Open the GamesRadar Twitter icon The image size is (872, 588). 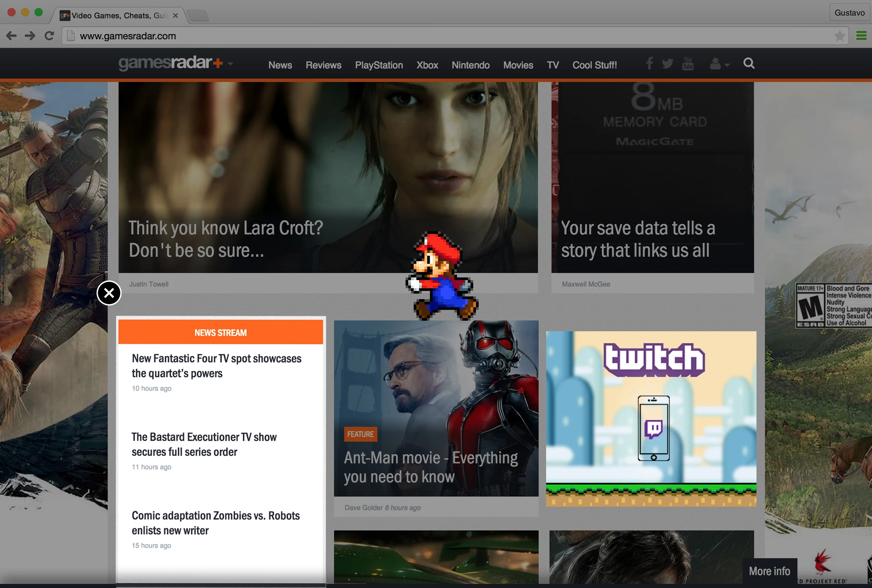[668, 64]
